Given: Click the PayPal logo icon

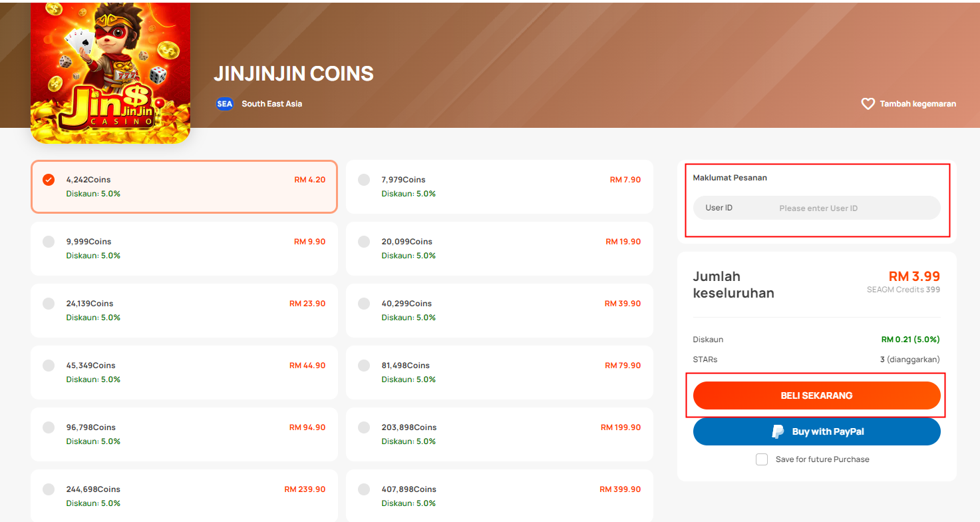Looking at the screenshot, I should [778, 432].
